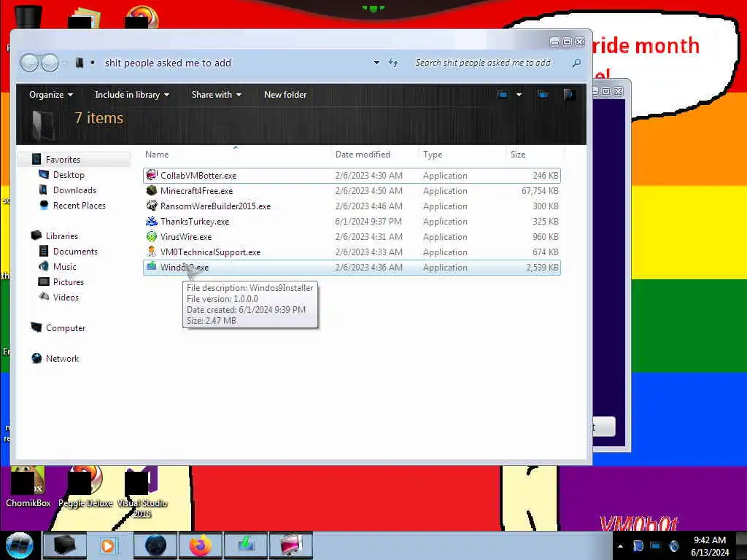Open Music library
Screen dimensions: 747x560
coord(64,266)
